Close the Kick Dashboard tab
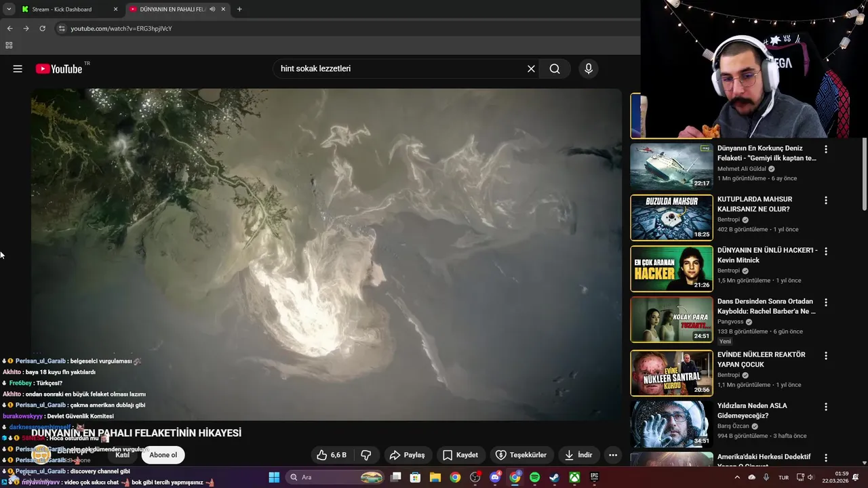Screen dimensions: 868x488 point(115,9)
